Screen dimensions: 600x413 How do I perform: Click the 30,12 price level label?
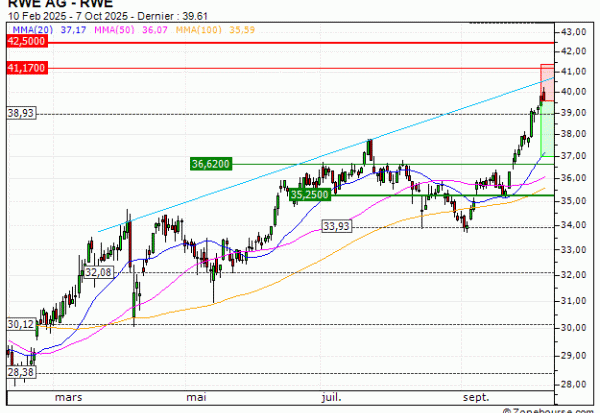tap(21, 324)
